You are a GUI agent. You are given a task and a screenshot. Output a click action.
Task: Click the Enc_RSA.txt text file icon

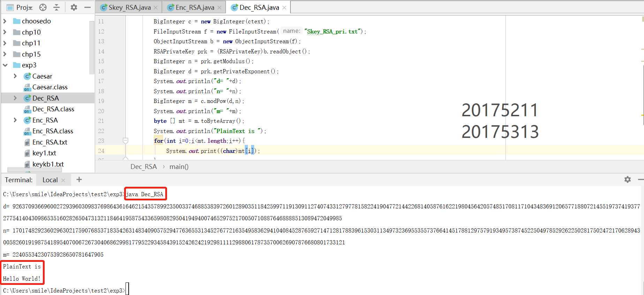(x=27, y=142)
